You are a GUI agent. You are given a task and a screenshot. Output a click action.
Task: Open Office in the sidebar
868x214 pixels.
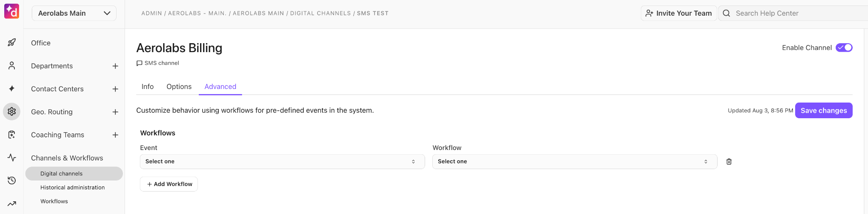[41, 43]
